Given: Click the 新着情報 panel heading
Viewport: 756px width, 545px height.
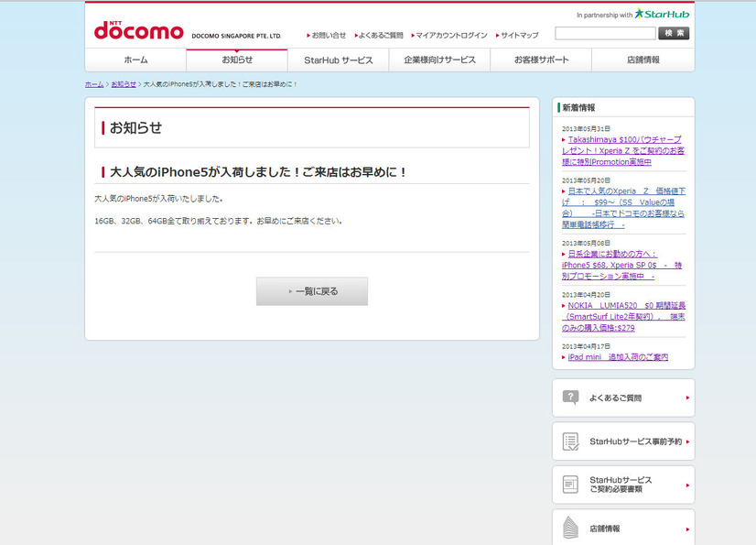Looking at the screenshot, I should [x=578, y=108].
